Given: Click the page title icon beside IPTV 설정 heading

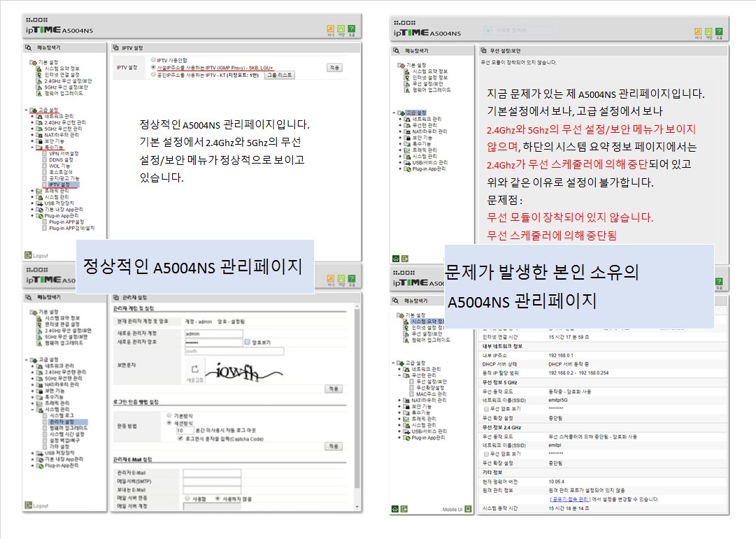Looking at the screenshot, I should pyautogui.click(x=115, y=48).
